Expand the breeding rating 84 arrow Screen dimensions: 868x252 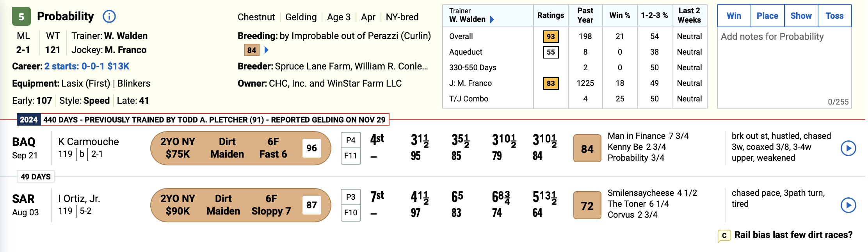tap(267, 50)
